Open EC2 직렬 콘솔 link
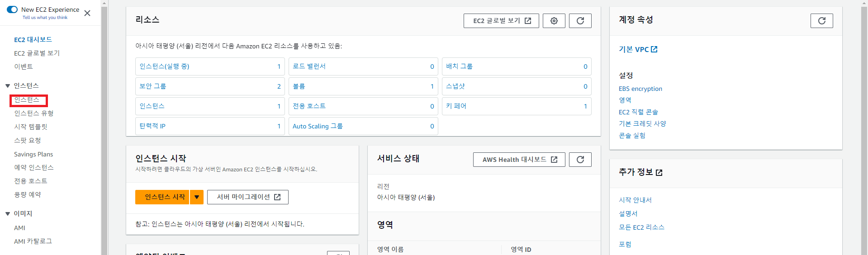 (638, 112)
